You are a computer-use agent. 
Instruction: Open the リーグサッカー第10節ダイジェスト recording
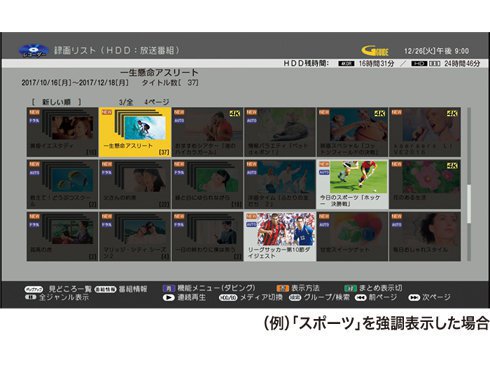coord(280,236)
